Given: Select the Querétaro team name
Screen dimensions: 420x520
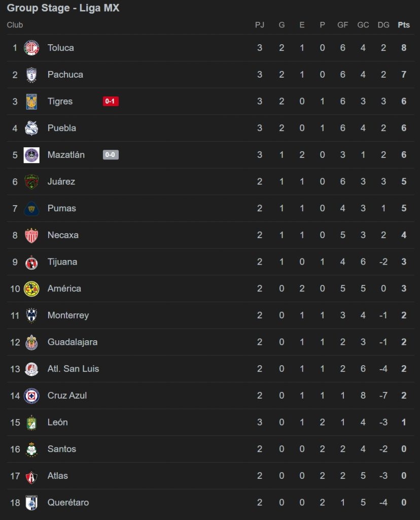Looking at the screenshot, I should point(68,502).
